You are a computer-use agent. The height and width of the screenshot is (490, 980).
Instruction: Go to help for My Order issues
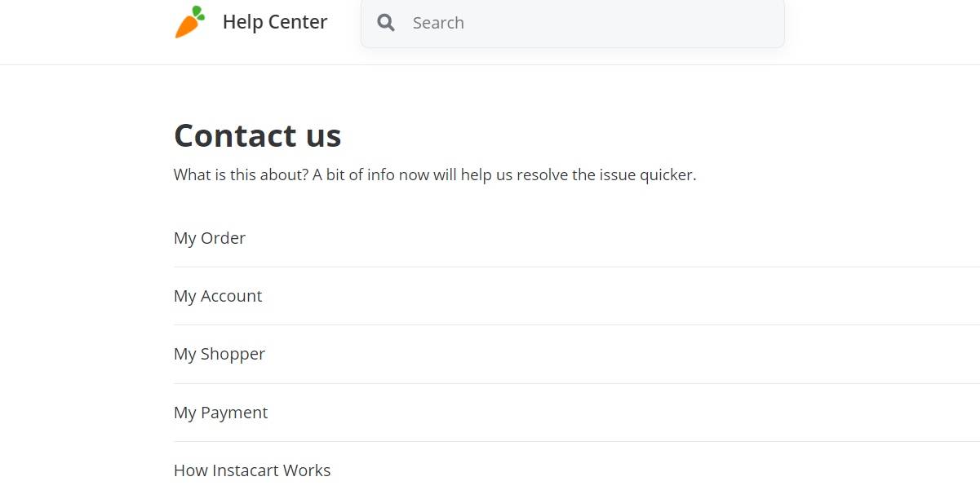pyautogui.click(x=210, y=238)
